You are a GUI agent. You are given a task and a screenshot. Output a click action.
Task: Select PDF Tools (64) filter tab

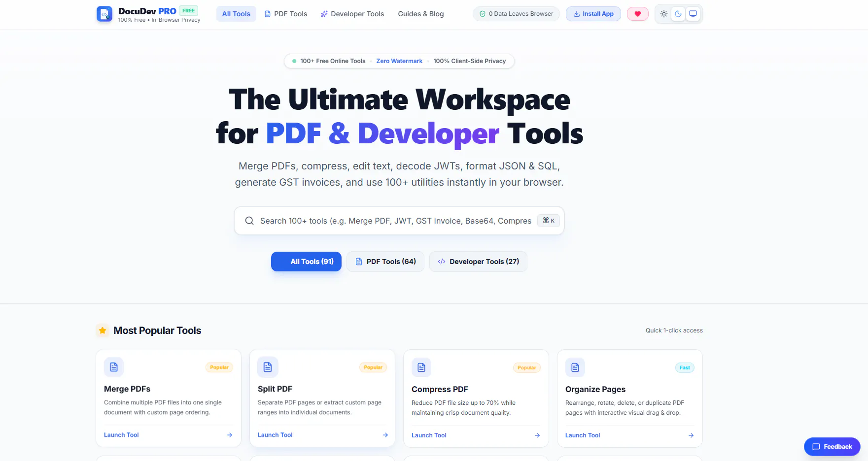[x=385, y=262]
